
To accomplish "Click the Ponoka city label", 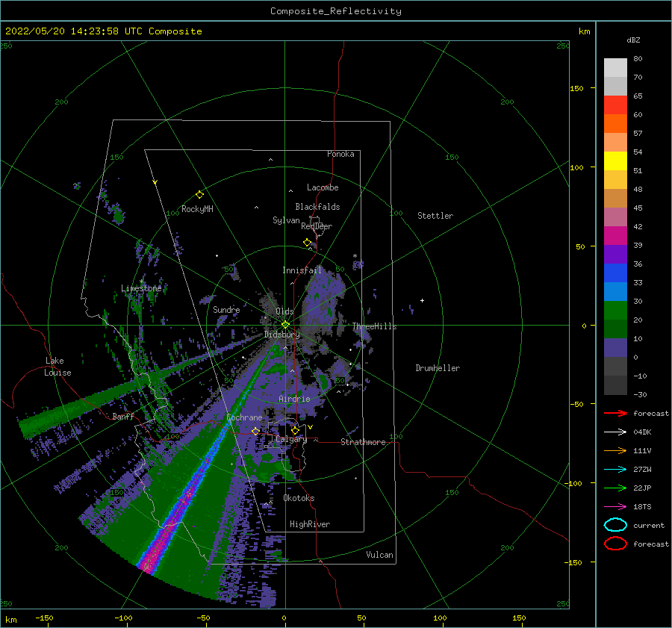I will tap(340, 154).
